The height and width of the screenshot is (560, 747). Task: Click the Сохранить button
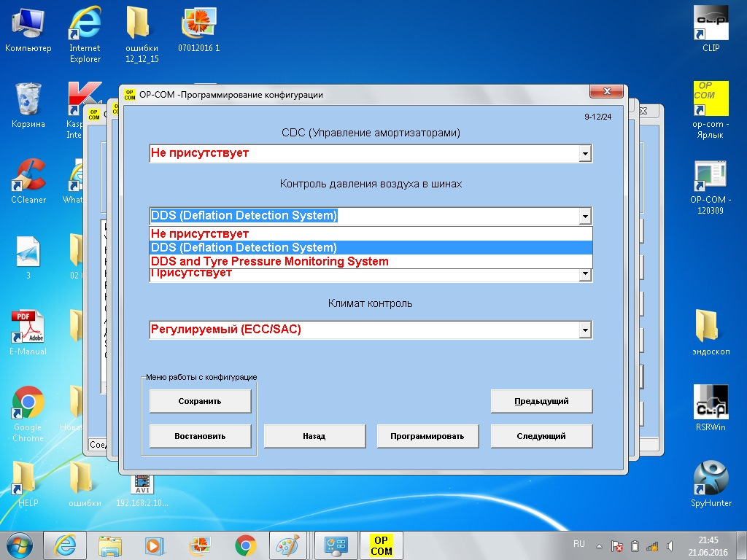(x=200, y=401)
